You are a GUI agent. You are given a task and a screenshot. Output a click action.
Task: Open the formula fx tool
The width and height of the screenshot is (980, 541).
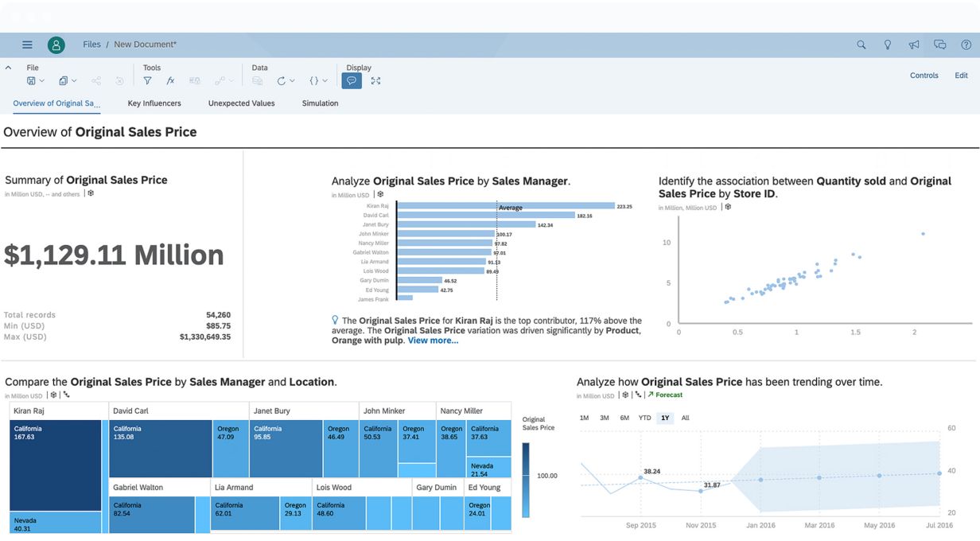[170, 81]
